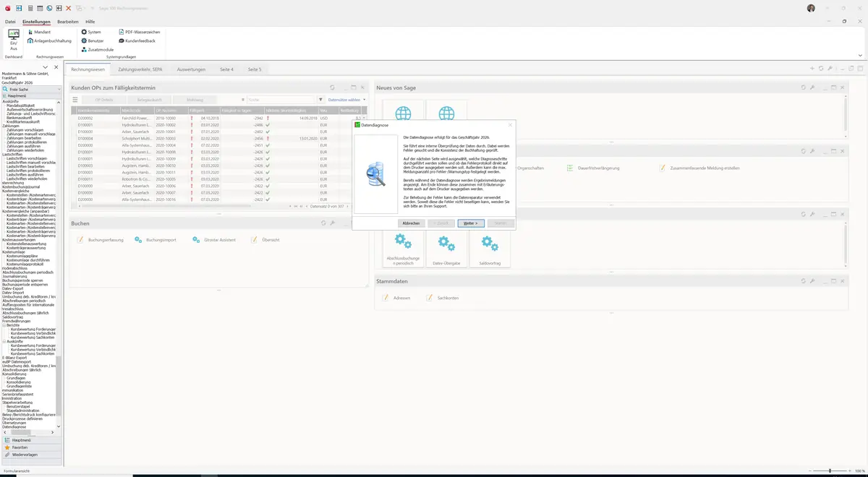Viewport: 868px width, 477px height.
Task: Open Benutzer settings in ribbon
Action: click(93, 41)
